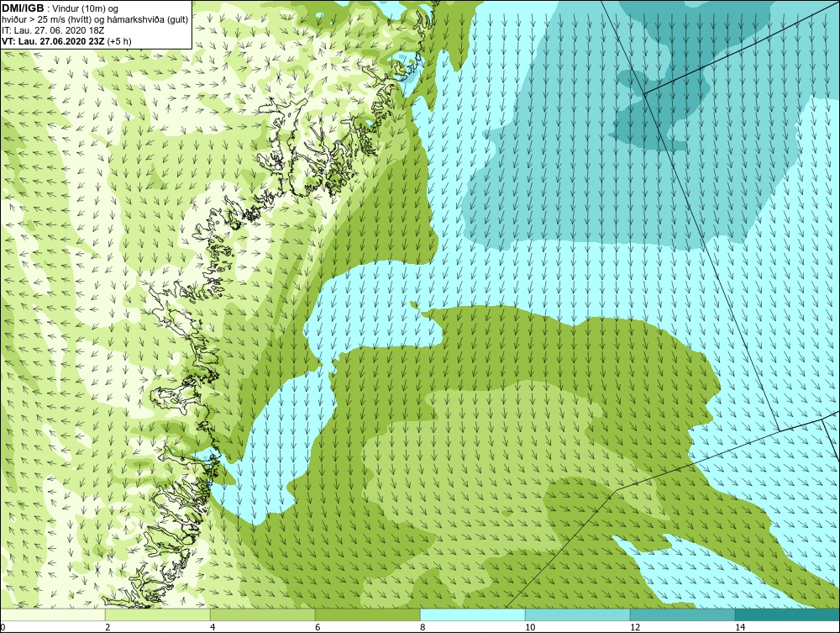The image size is (840, 633).
Task: Click the 'IT: Lau. 27. 06. 2020 18Z' line
Action: (x=53, y=30)
